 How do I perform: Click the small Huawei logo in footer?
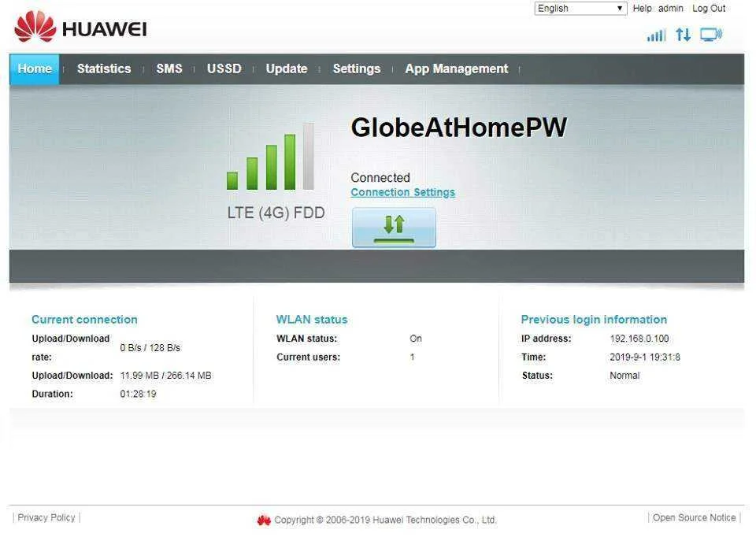(264, 520)
